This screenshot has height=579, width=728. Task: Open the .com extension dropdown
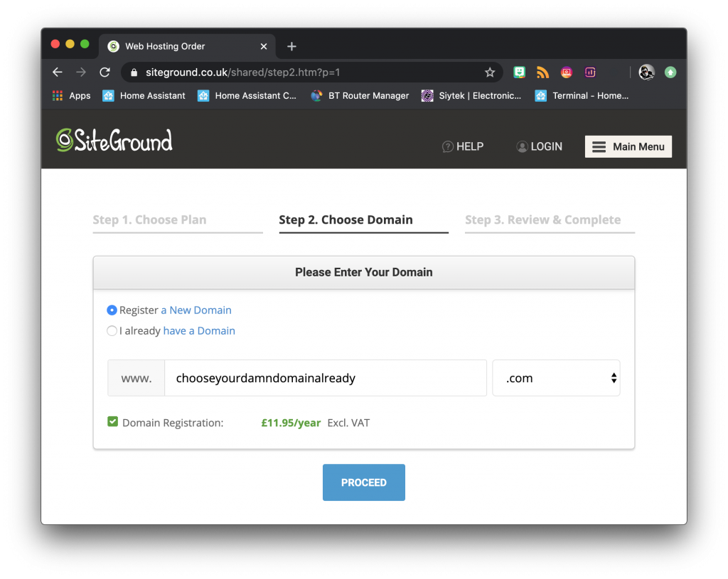[x=556, y=378]
